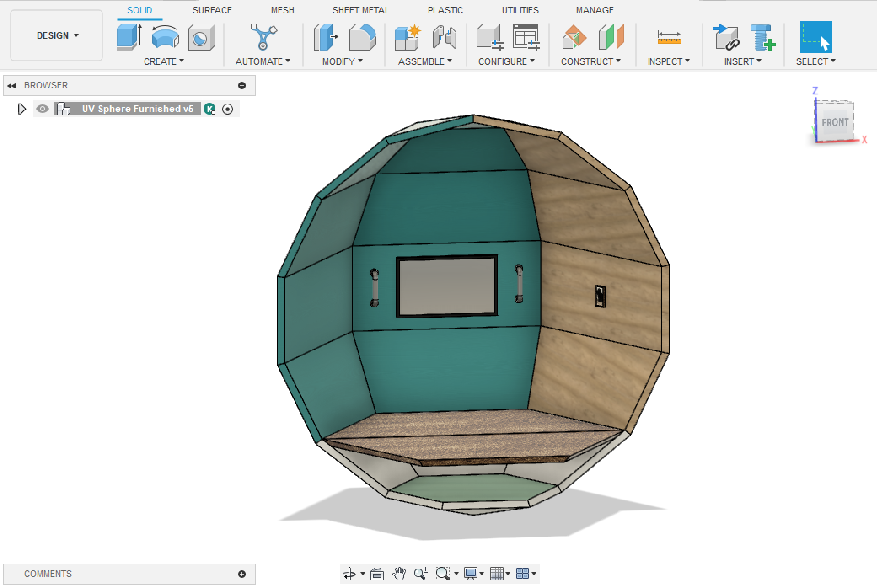Open the Configuration Table icon
877x588 pixels.
click(526, 37)
